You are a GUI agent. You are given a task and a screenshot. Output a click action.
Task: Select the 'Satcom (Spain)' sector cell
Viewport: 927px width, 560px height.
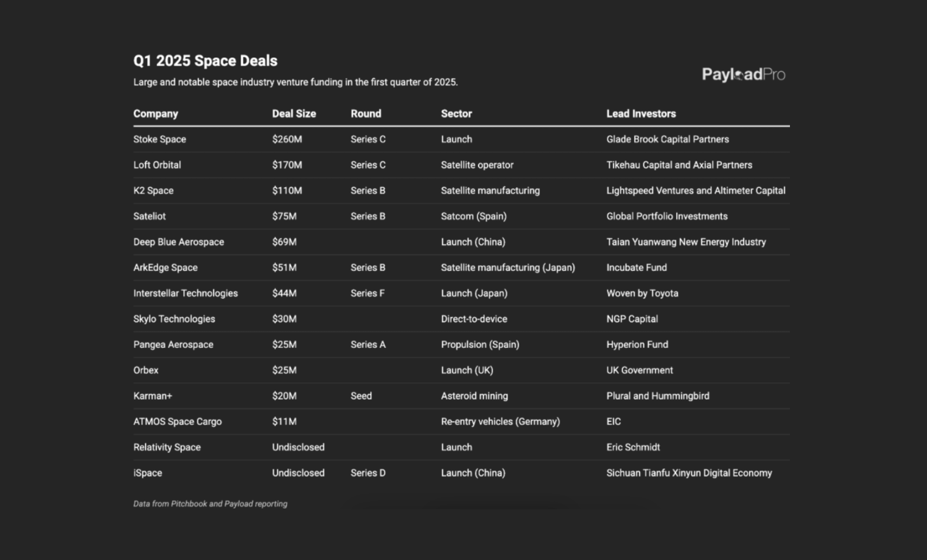[x=474, y=216]
